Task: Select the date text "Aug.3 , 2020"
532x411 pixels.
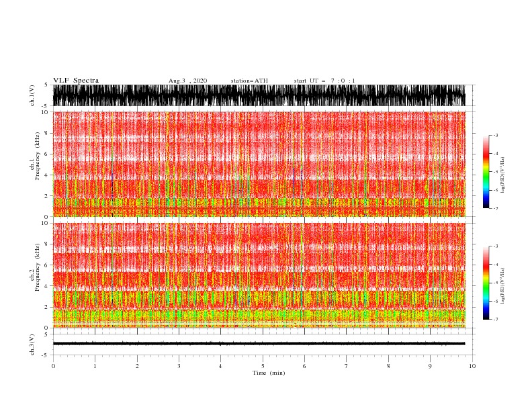Action: click(187, 81)
